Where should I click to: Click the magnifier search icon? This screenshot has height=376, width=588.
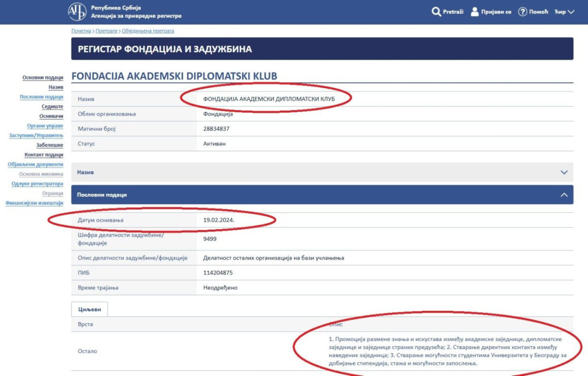[x=436, y=12]
